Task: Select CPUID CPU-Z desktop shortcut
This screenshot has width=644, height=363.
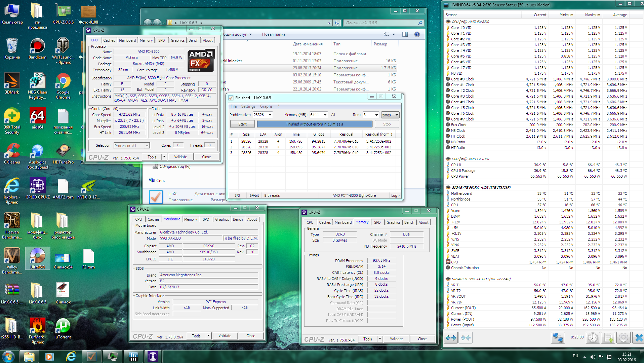Action: point(37,189)
